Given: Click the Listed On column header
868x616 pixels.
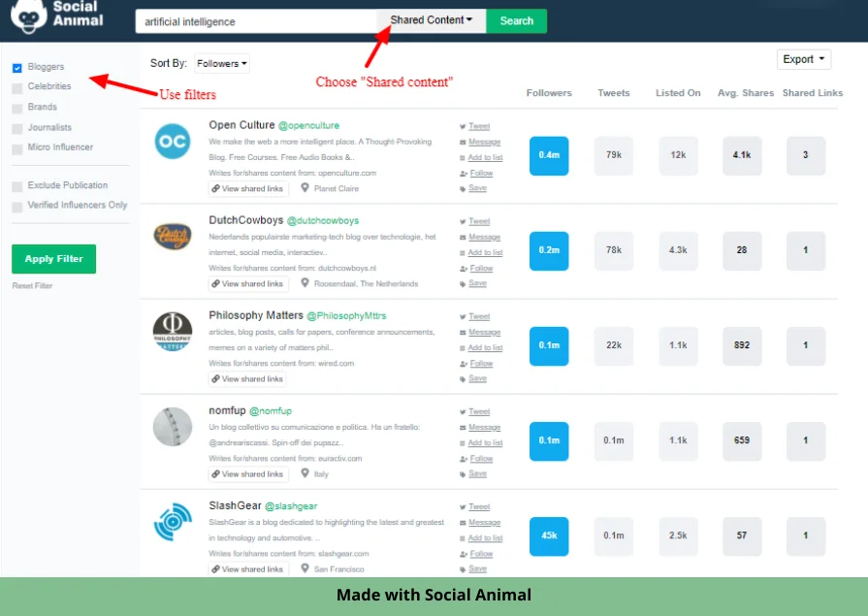Looking at the screenshot, I should click(x=678, y=93).
